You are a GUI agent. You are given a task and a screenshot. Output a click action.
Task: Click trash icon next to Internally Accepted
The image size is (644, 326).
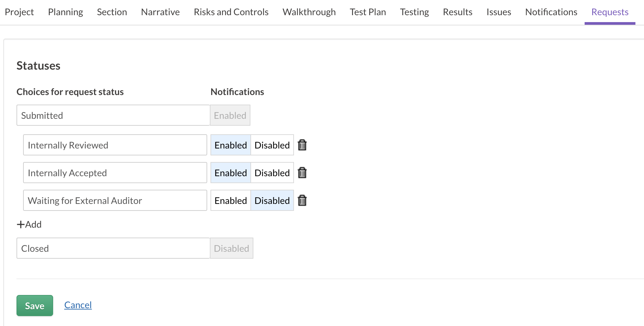302,173
